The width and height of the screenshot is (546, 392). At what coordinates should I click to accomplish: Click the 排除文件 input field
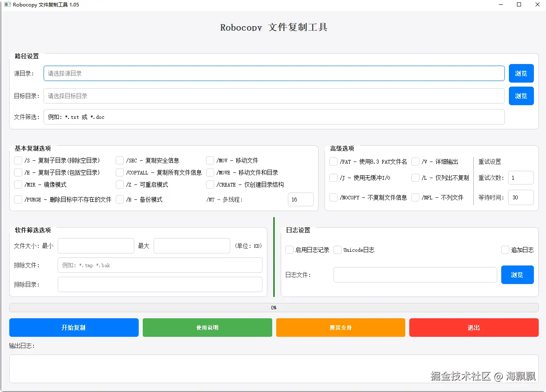[x=160, y=265]
